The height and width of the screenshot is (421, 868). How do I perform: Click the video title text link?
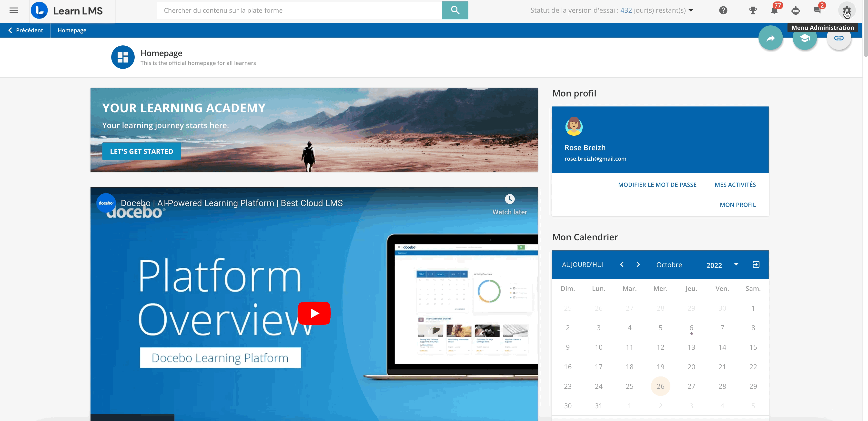pos(232,203)
